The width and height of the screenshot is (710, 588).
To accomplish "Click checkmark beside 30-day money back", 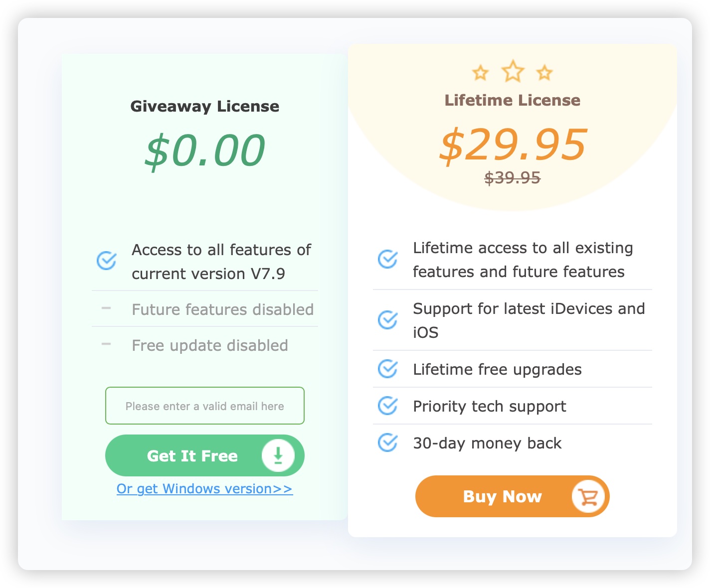I will click(x=387, y=442).
